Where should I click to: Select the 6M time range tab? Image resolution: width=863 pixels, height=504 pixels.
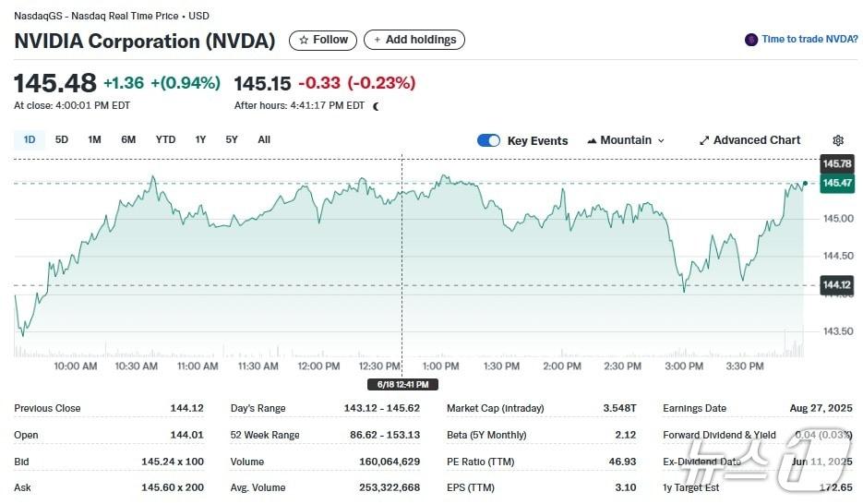pyautogui.click(x=128, y=139)
